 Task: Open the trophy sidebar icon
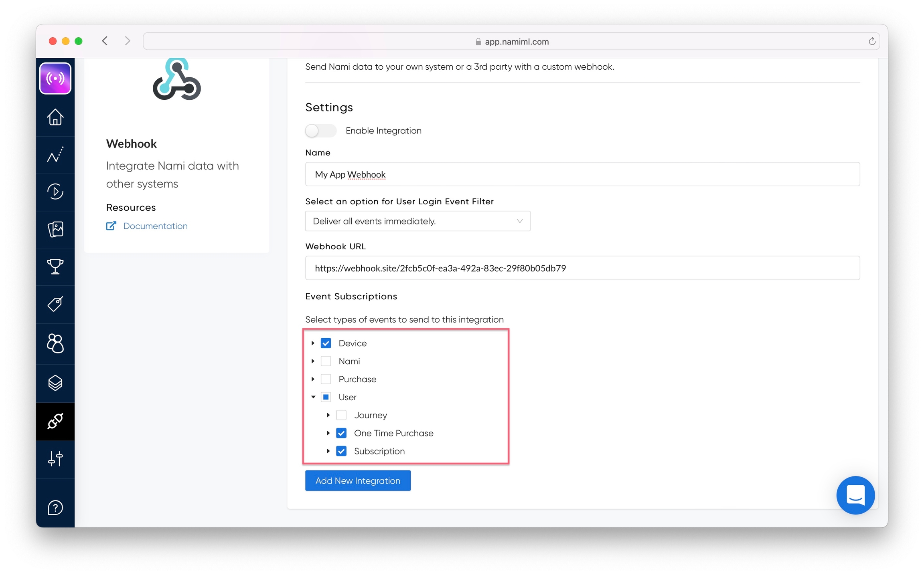(x=55, y=266)
